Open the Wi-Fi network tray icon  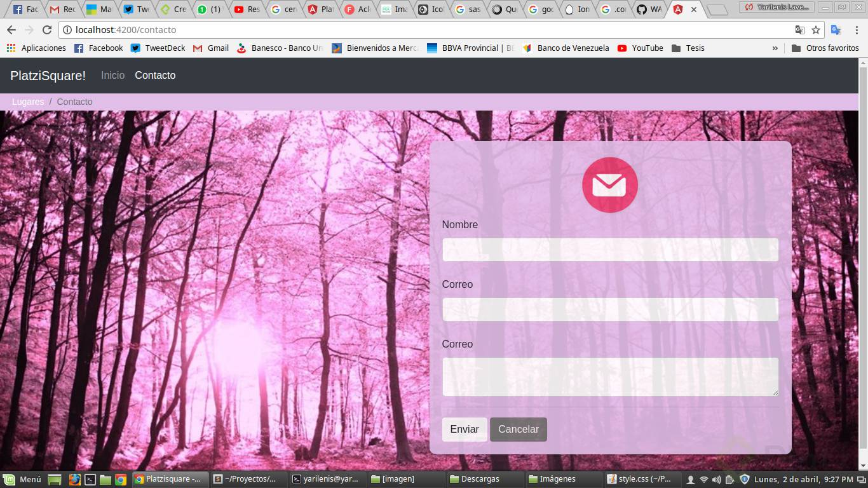(704, 480)
